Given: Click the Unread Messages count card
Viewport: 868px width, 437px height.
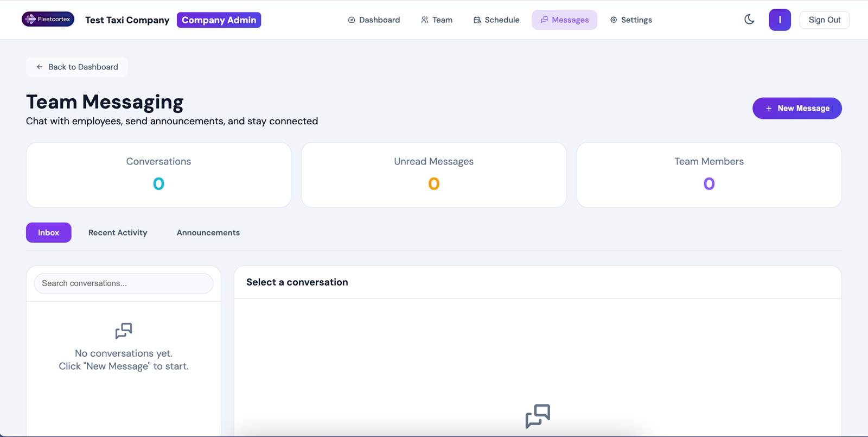Looking at the screenshot, I should tap(434, 175).
